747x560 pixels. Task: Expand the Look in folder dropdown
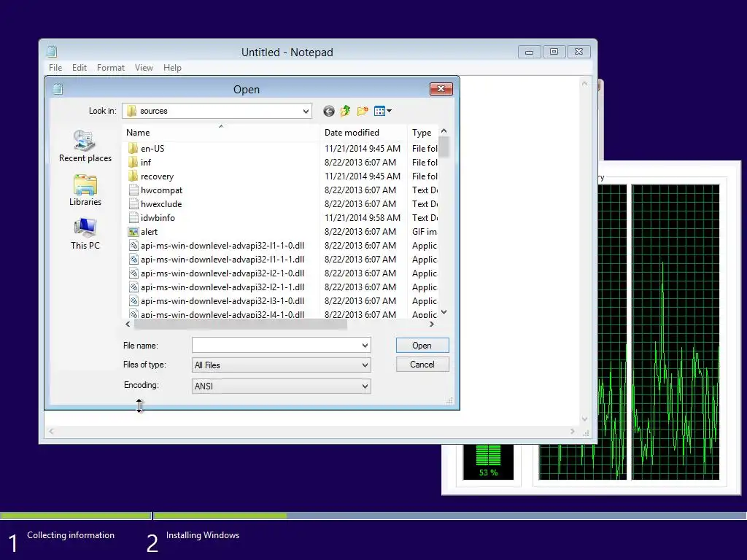click(306, 111)
